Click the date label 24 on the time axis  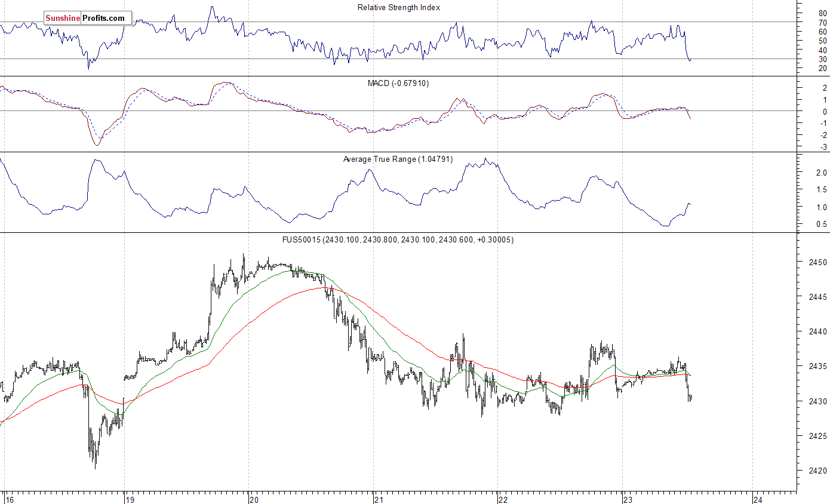758,499
